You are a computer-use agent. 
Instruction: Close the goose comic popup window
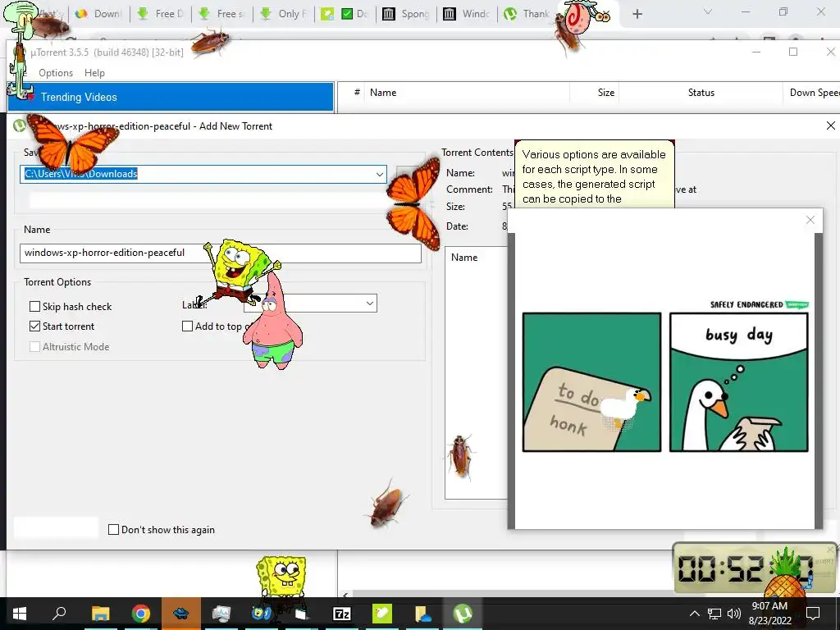click(810, 220)
